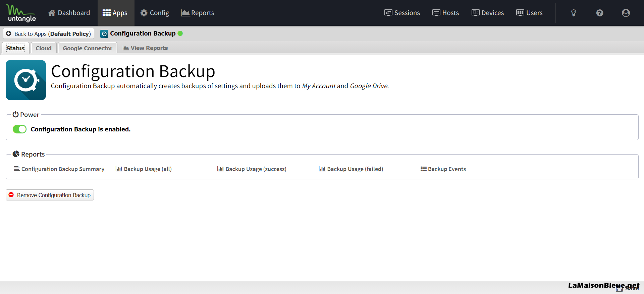The width and height of the screenshot is (644, 294).
Task: Open the Dashboard page
Action: click(69, 13)
